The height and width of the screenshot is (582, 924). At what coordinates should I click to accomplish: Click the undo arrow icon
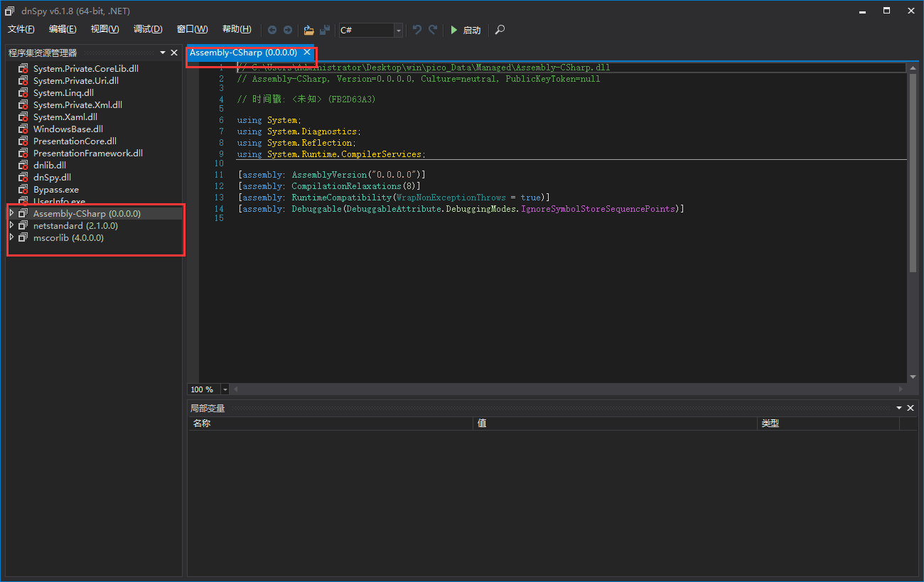coord(417,30)
